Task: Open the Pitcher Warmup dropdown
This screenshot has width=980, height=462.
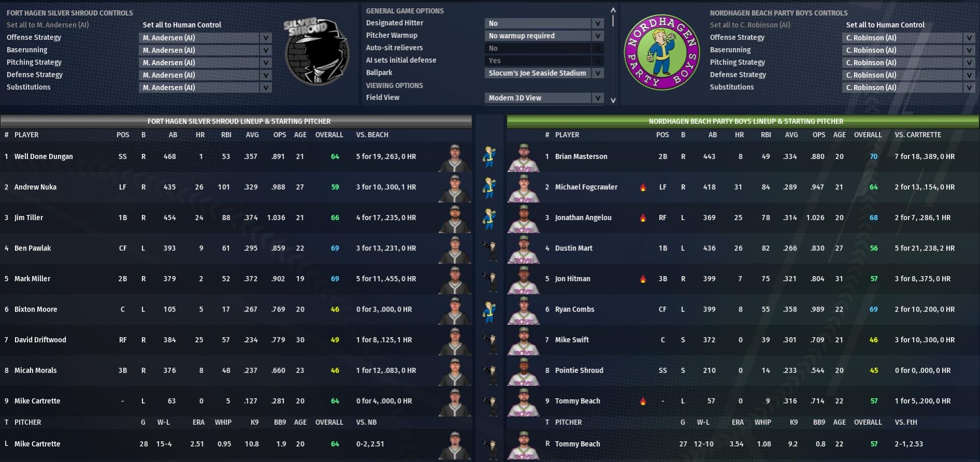Action: (544, 36)
